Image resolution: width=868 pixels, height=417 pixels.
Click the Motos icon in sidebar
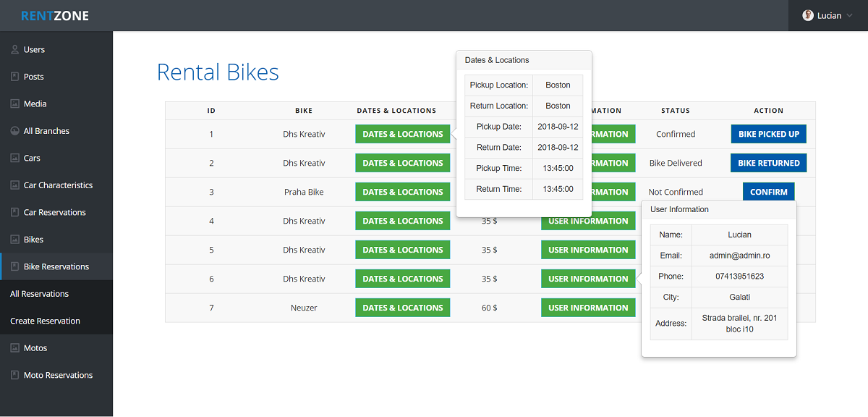(x=14, y=348)
